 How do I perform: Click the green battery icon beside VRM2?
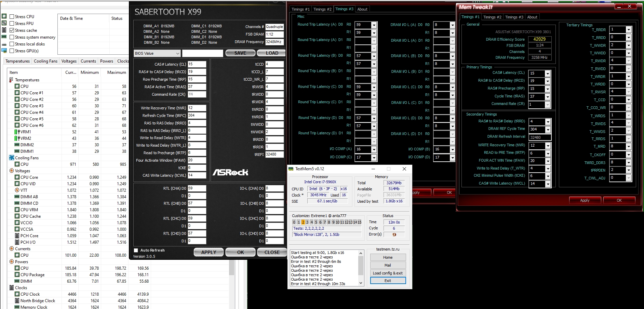17,138
